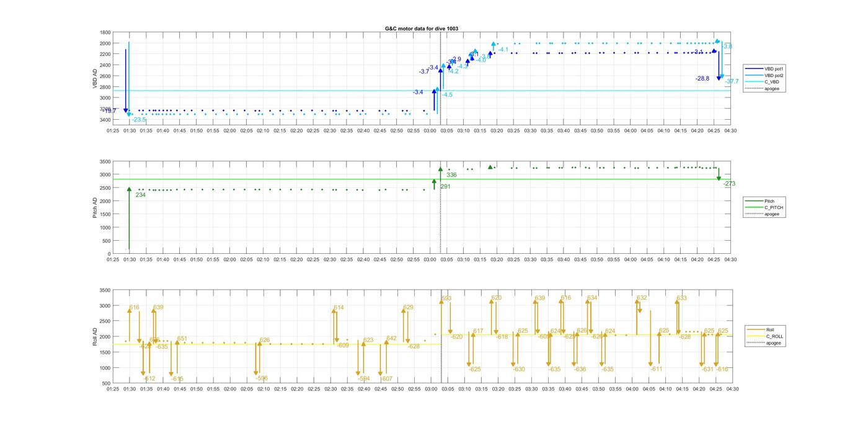Click the '291' pitch data label
868x430 pixels.
pos(445,186)
